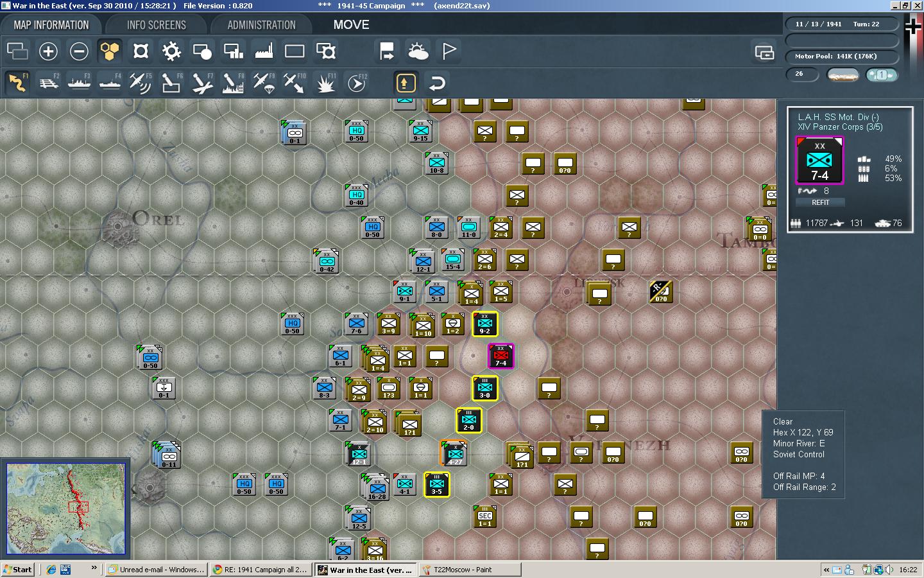Screen dimensions: 924x578
Task: Open the MAP INFORMATION tab
Action: [51, 25]
